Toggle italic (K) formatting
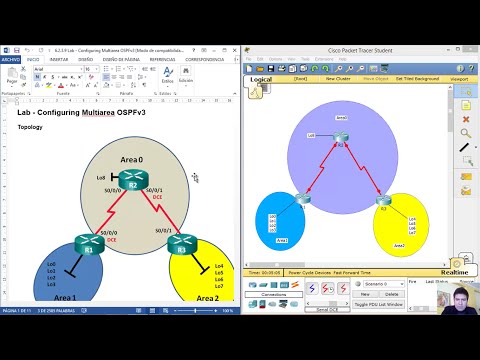Image resolution: width=480 pixels, height=360 pixels. pos(45,77)
